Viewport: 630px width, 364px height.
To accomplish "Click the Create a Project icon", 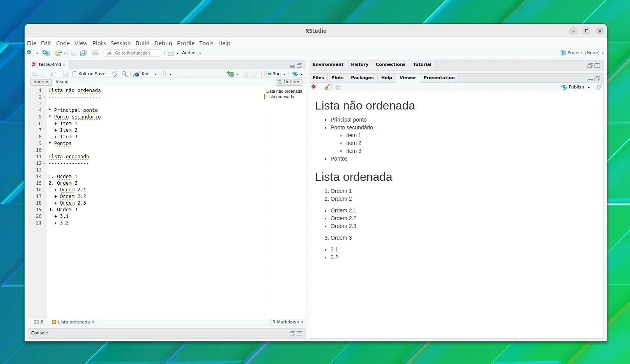I will pos(46,53).
